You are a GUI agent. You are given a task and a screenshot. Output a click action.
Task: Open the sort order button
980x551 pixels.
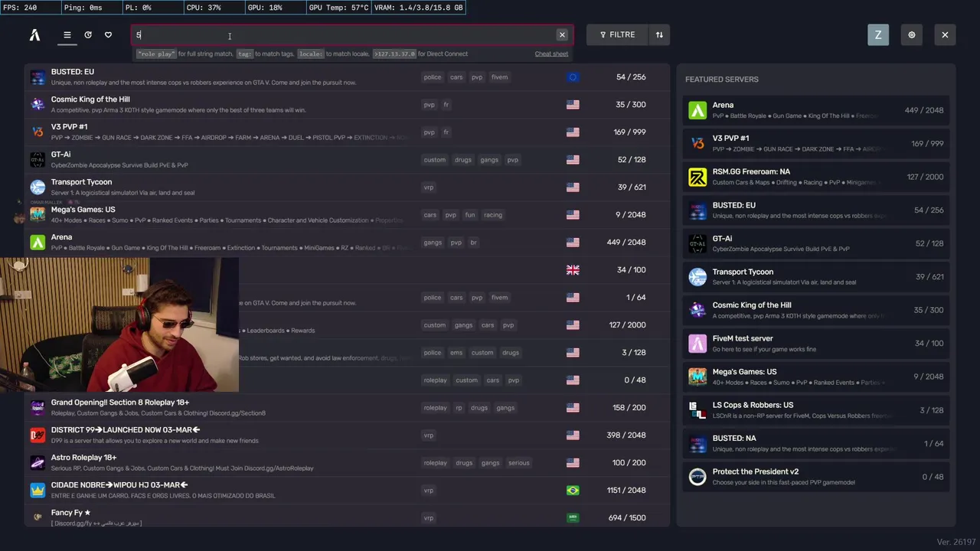[x=659, y=34]
